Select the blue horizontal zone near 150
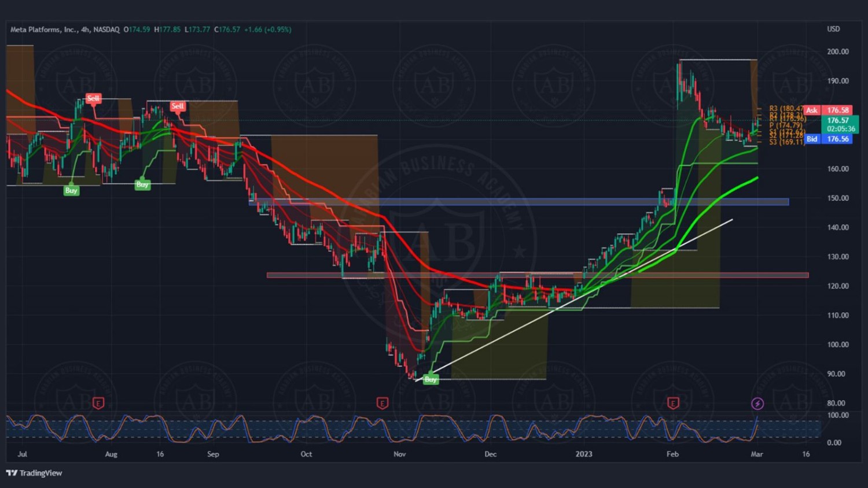This screenshot has height=488, width=868. pos(518,202)
